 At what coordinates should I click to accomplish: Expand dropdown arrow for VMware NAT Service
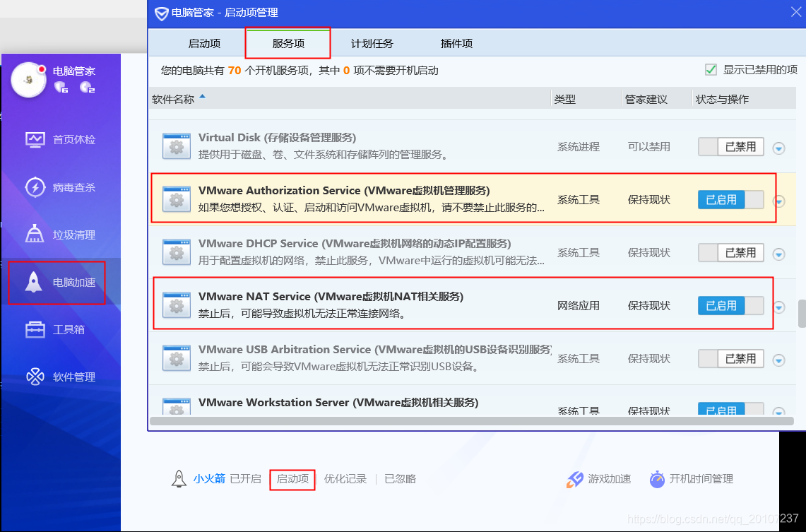pyautogui.click(x=779, y=307)
